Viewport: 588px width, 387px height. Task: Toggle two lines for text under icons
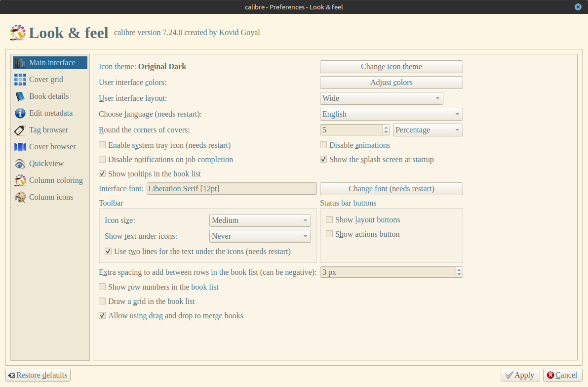pos(108,251)
